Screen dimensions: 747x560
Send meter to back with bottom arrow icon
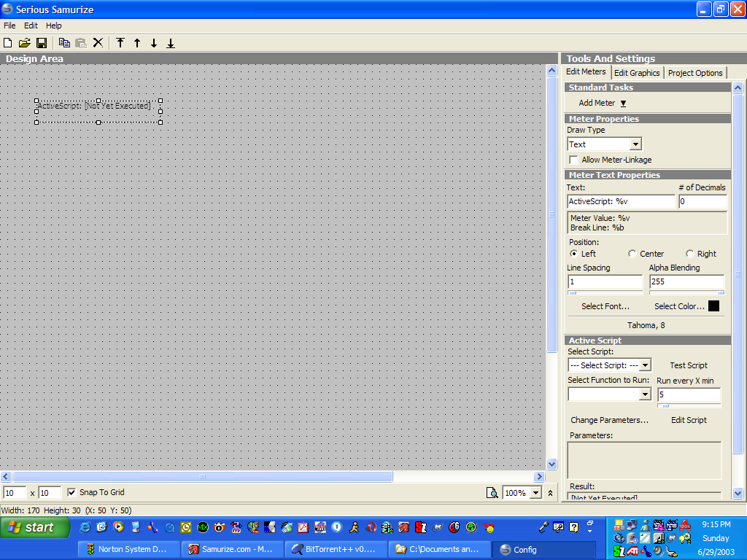[171, 43]
